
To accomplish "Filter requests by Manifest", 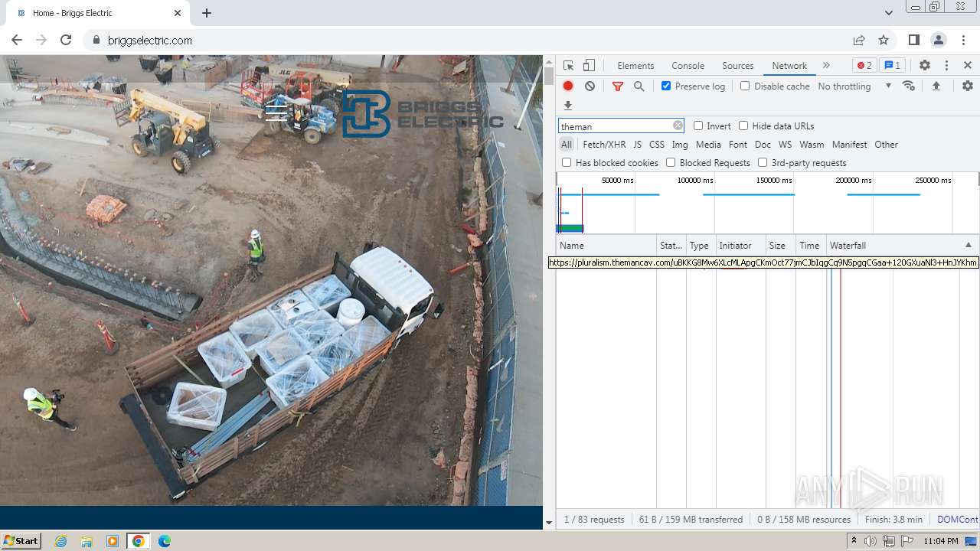I will point(850,144).
